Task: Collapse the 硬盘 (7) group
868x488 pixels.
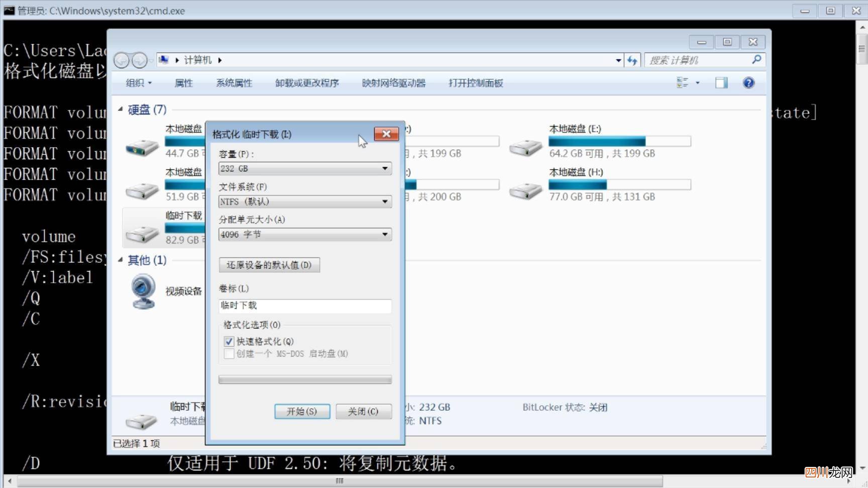Action: coord(121,109)
